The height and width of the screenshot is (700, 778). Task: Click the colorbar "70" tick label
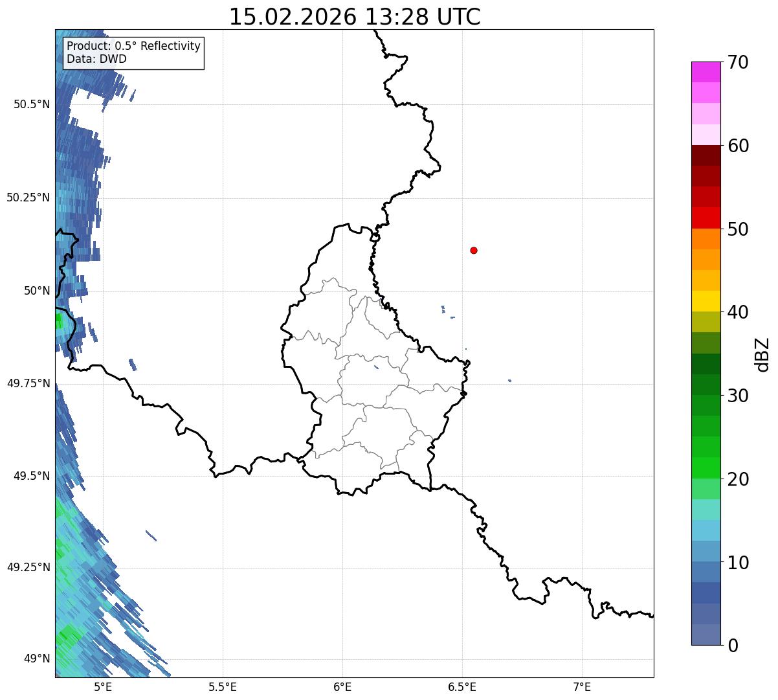click(x=739, y=62)
